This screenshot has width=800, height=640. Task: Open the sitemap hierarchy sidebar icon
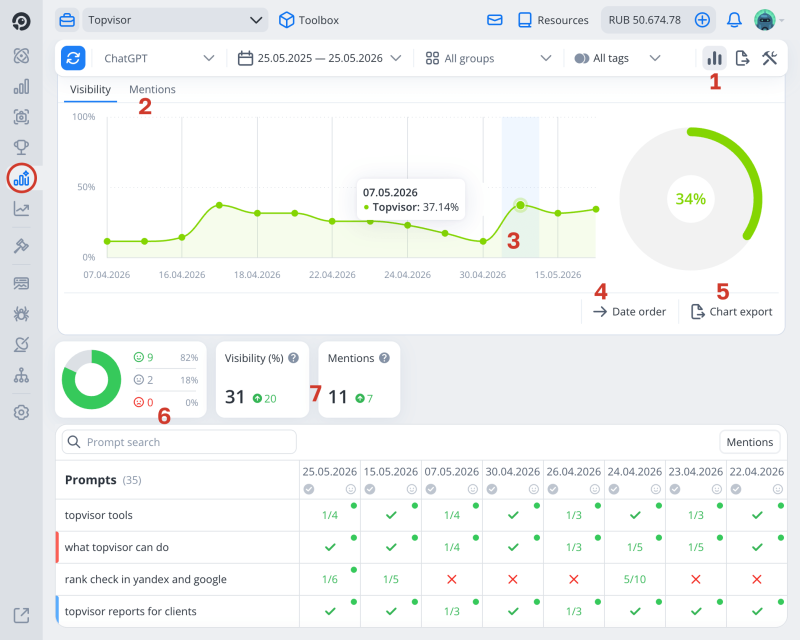point(21,375)
